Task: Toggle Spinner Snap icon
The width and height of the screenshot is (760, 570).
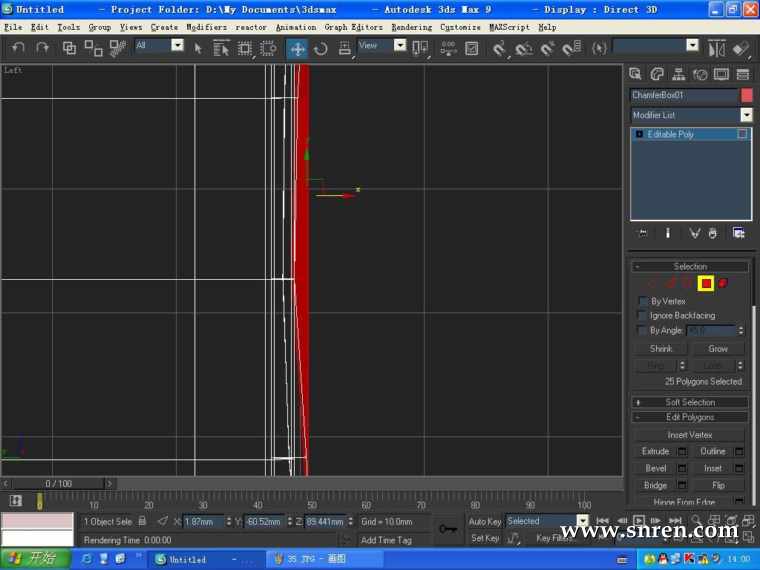Action: [x=572, y=48]
